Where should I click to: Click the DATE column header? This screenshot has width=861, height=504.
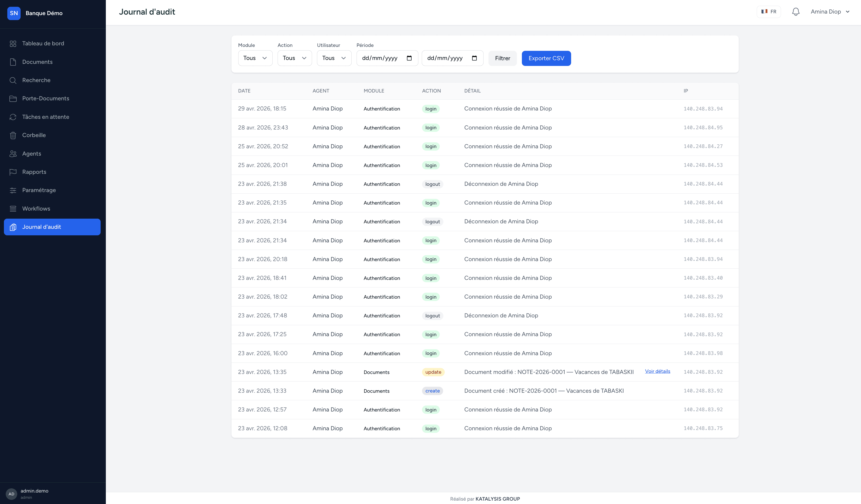coord(244,91)
